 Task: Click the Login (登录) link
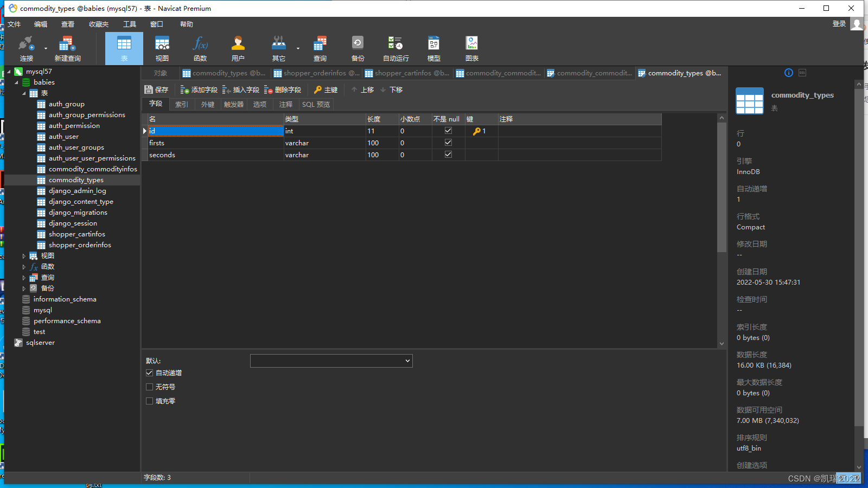tap(839, 24)
